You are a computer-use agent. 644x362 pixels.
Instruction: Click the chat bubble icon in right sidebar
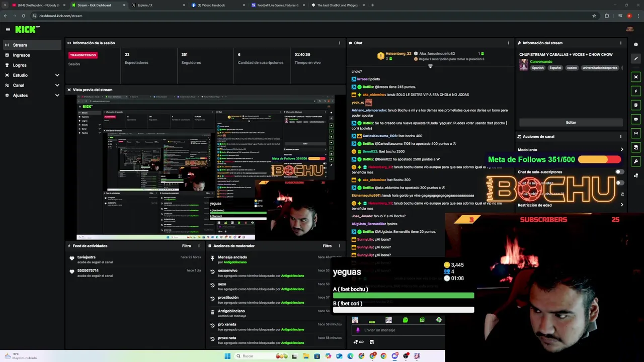point(636,119)
